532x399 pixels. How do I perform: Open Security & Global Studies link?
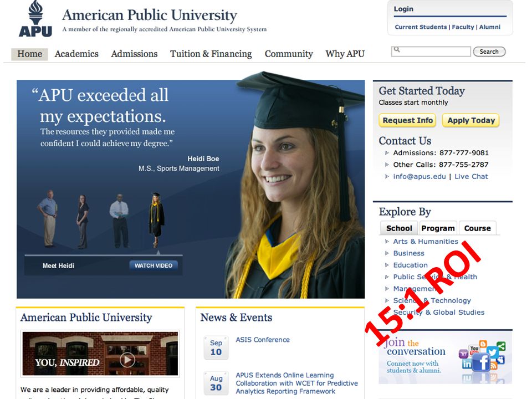(x=439, y=313)
